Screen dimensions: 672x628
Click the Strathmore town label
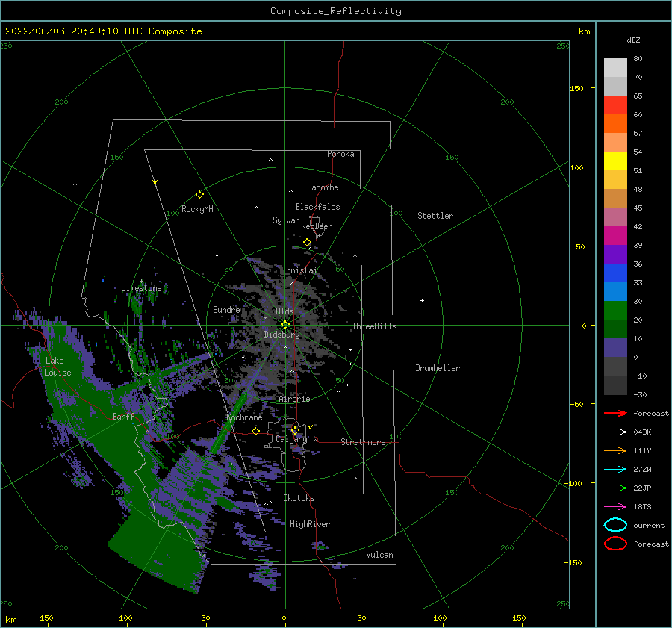point(363,442)
